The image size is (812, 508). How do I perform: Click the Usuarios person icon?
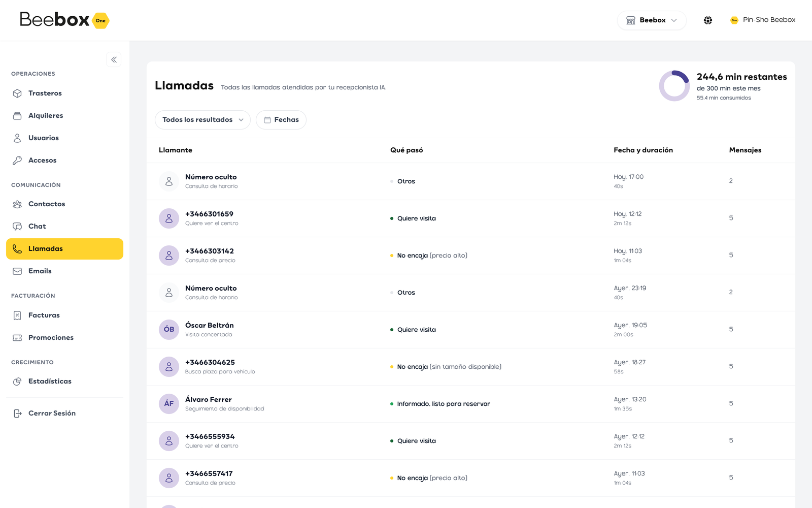coord(17,138)
